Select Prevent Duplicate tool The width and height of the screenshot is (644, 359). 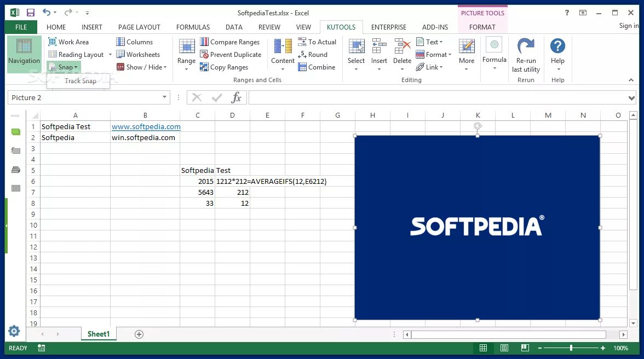coord(231,55)
